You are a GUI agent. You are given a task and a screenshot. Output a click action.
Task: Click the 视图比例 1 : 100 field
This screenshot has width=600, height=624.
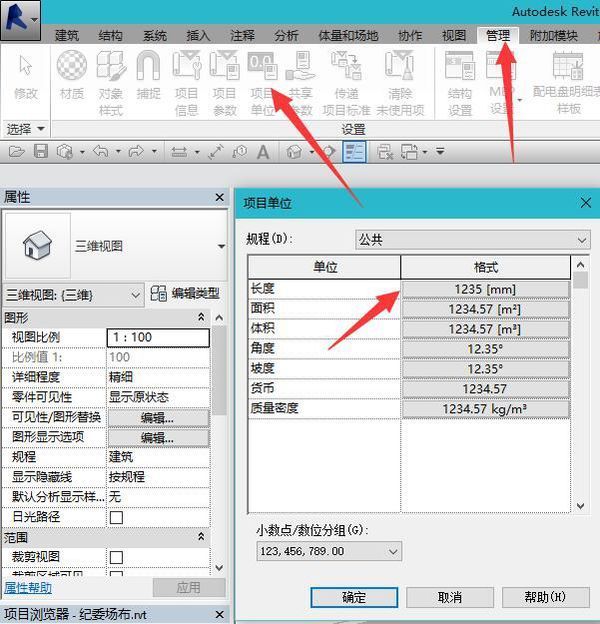(x=158, y=337)
